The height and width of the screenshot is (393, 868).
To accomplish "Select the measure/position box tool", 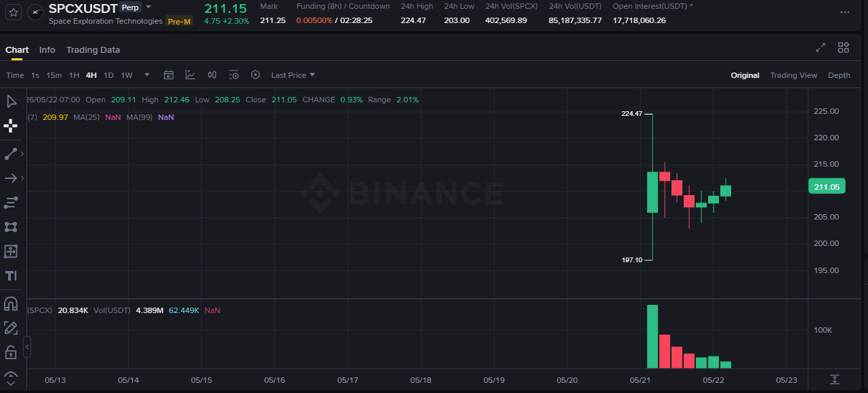I will pyautogui.click(x=11, y=251).
